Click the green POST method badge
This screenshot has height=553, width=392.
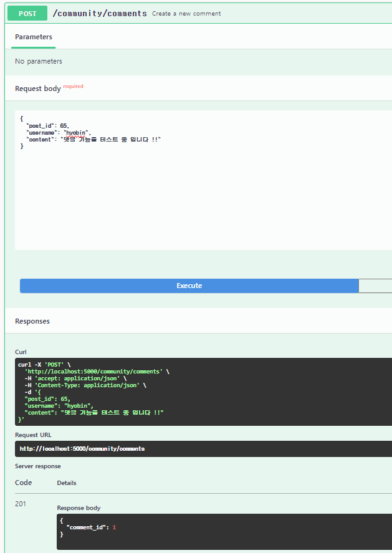pyautogui.click(x=27, y=13)
